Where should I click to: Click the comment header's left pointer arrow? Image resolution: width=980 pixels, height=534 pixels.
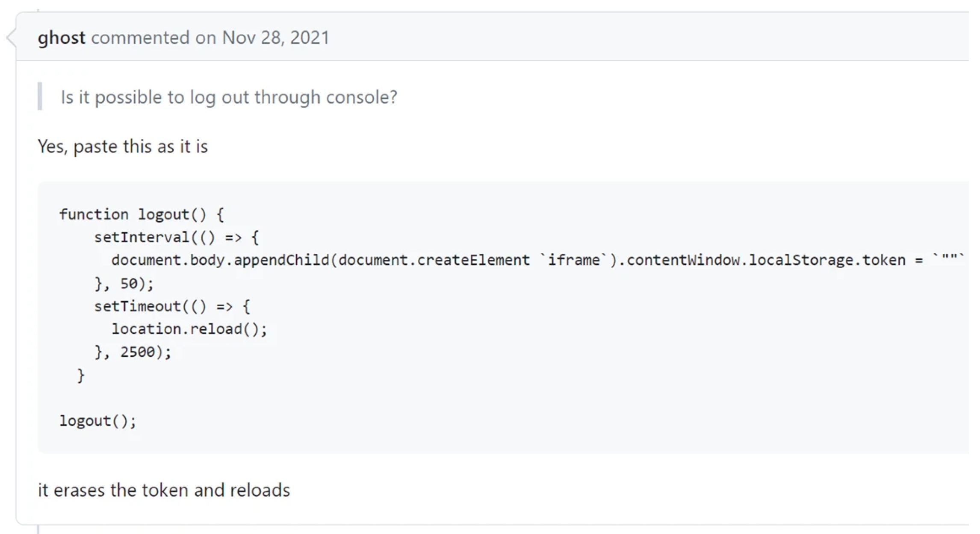(x=12, y=37)
